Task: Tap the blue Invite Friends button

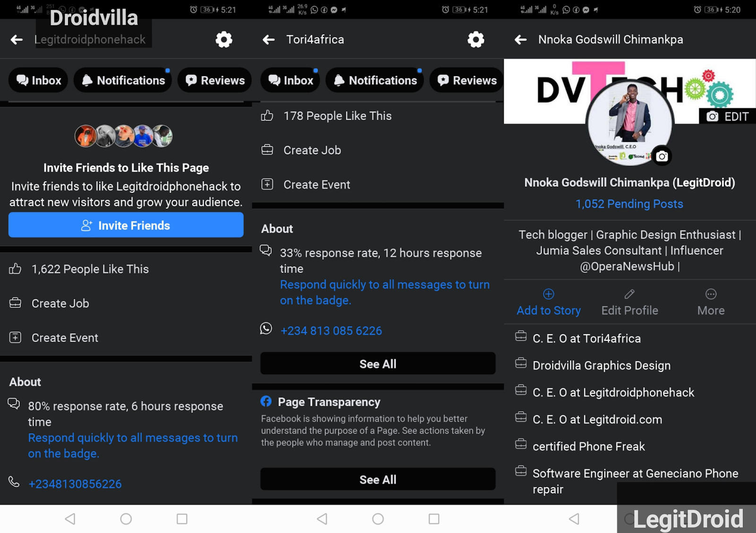Action: pyautogui.click(x=126, y=225)
